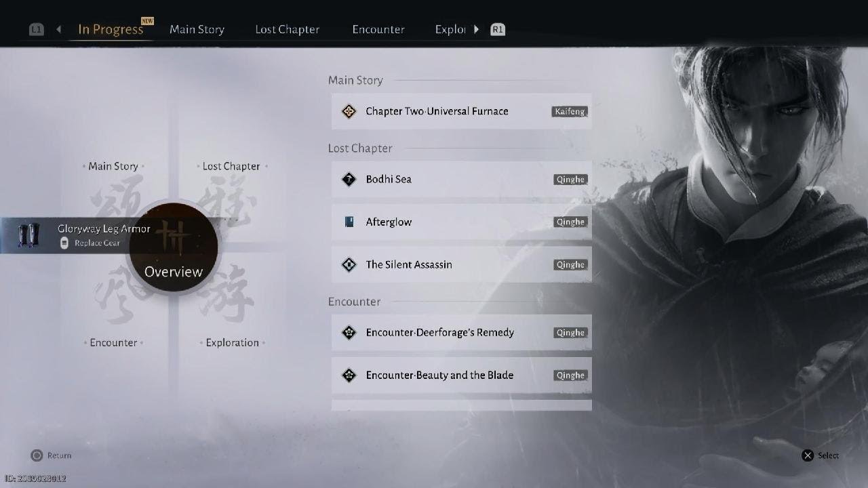Screen dimensions: 868x488
Task: Open Encounter Beauty and the Blade quest
Action: (x=461, y=375)
